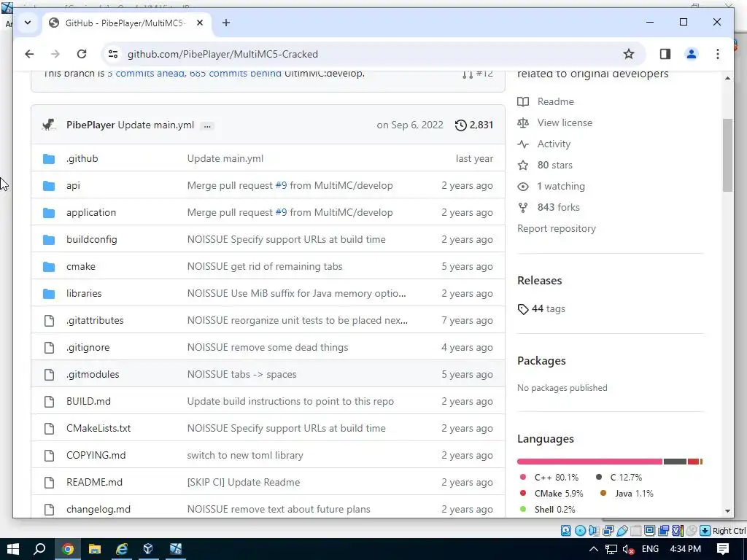Open a new browser tab
The width and height of the screenshot is (747, 560).
point(226,23)
